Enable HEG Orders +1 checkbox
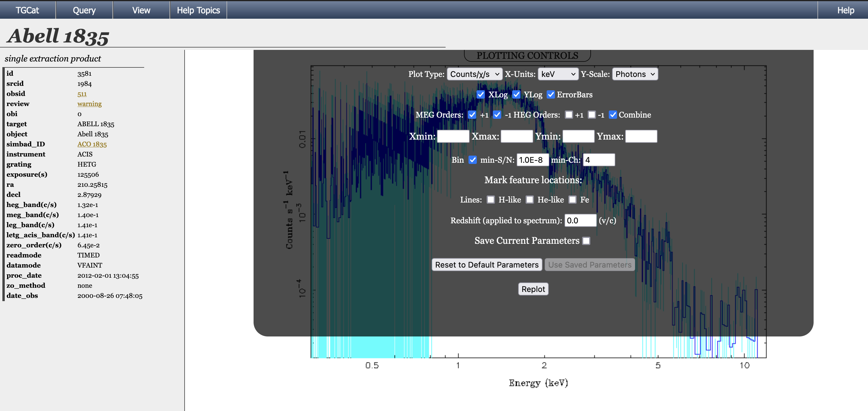This screenshot has height=411, width=868. point(569,115)
